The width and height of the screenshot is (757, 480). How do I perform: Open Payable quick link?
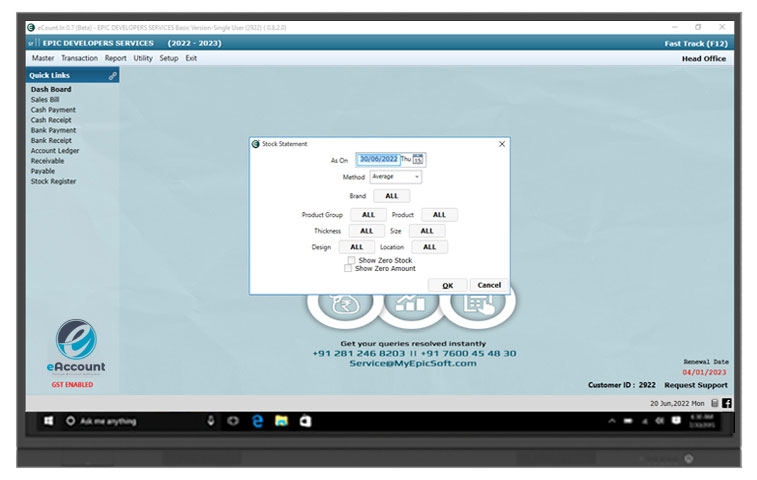pyautogui.click(x=42, y=171)
